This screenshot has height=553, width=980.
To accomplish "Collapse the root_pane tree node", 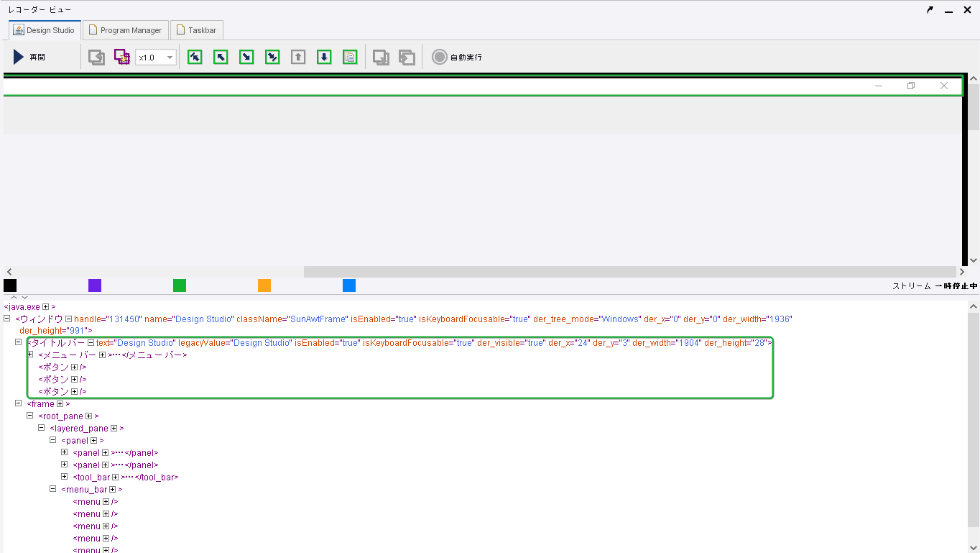I will click(30, 416).
